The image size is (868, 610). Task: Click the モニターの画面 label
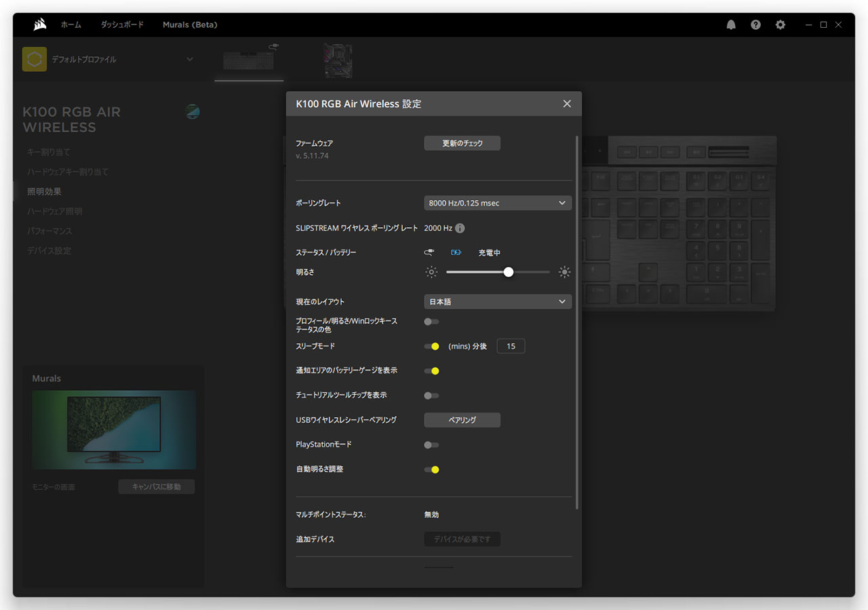pyautogui.click(x=54, y=487)
